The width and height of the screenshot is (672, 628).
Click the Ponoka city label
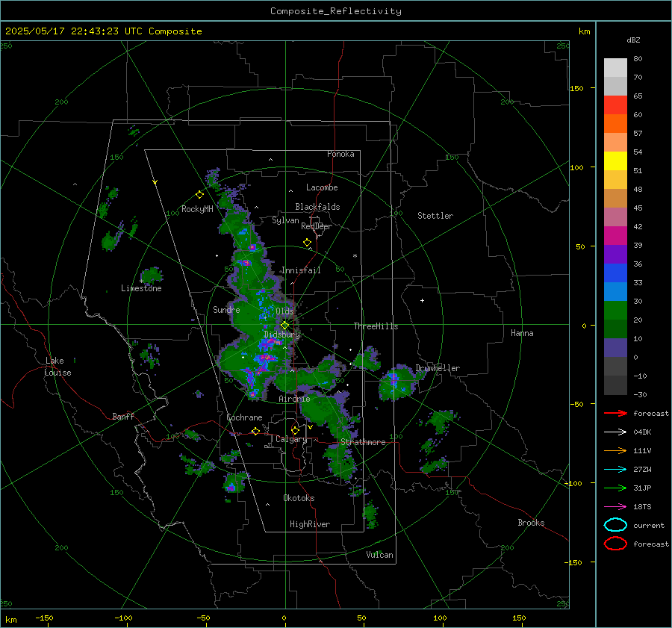[x=340, y=154]
